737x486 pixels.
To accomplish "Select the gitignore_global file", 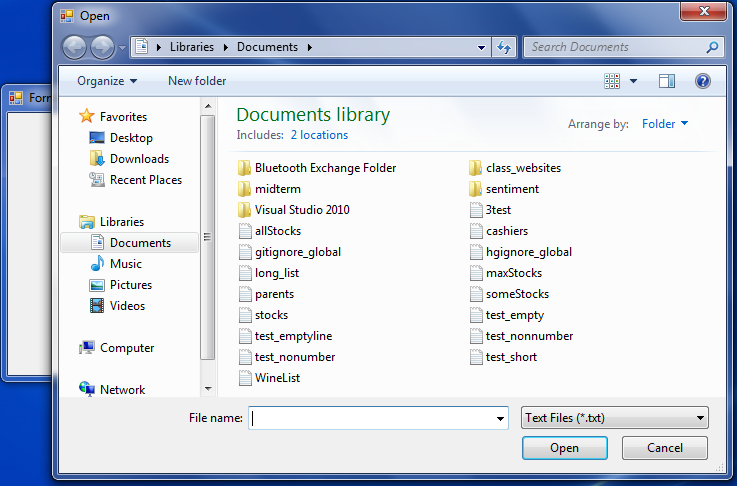I will click(x=290, y=252).
